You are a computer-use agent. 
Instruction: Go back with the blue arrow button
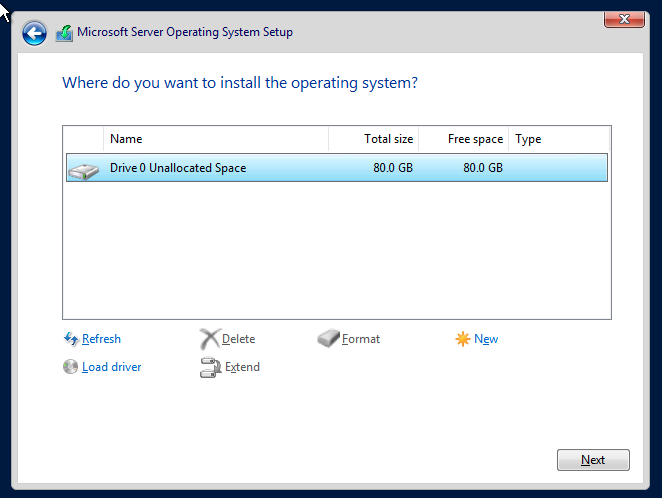click(34, 33)
